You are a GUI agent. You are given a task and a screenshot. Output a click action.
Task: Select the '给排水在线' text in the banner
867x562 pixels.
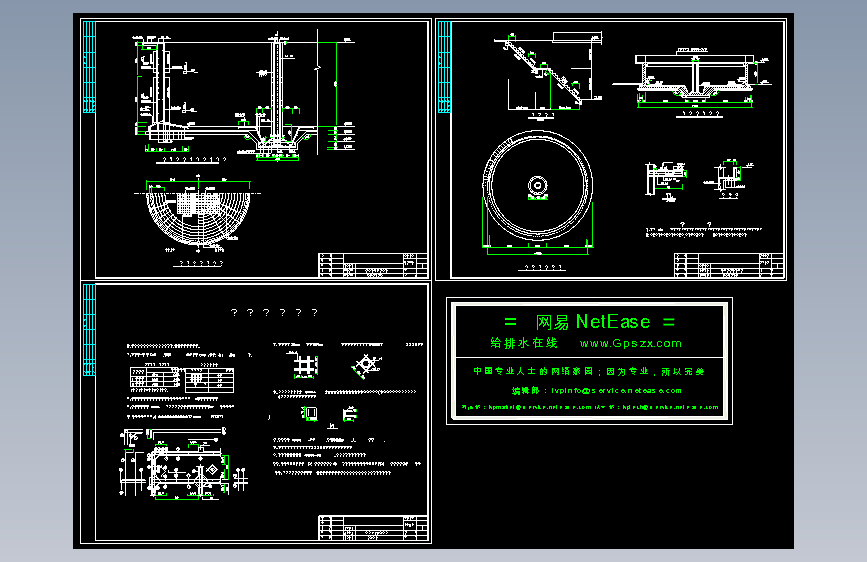[524, 343]
